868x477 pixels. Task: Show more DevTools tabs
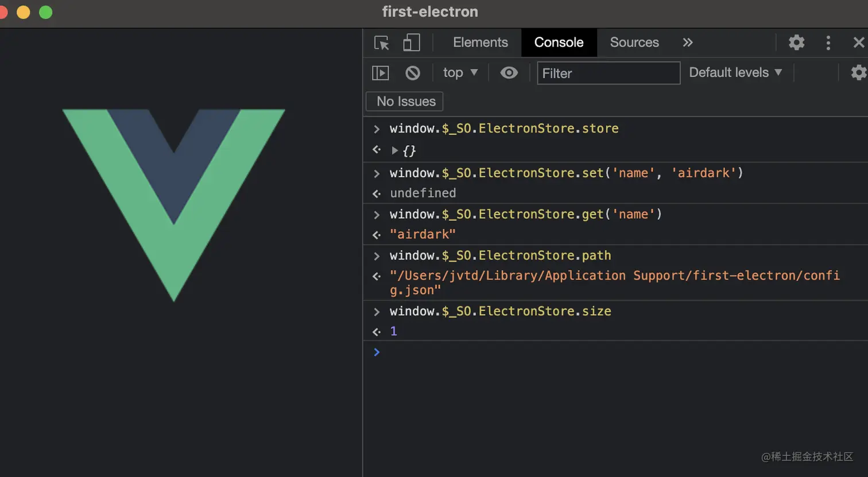click(688, 42)
